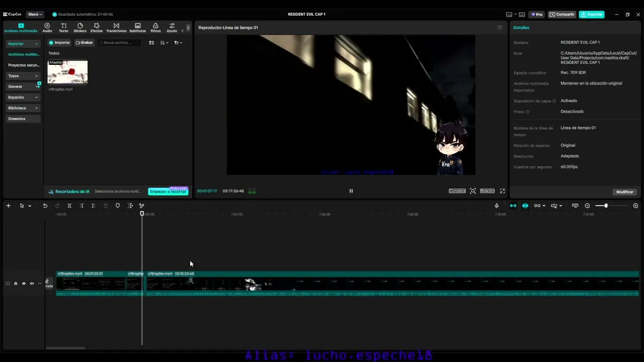
Task: Expand the Espacios section
Action: click(36, 98)
